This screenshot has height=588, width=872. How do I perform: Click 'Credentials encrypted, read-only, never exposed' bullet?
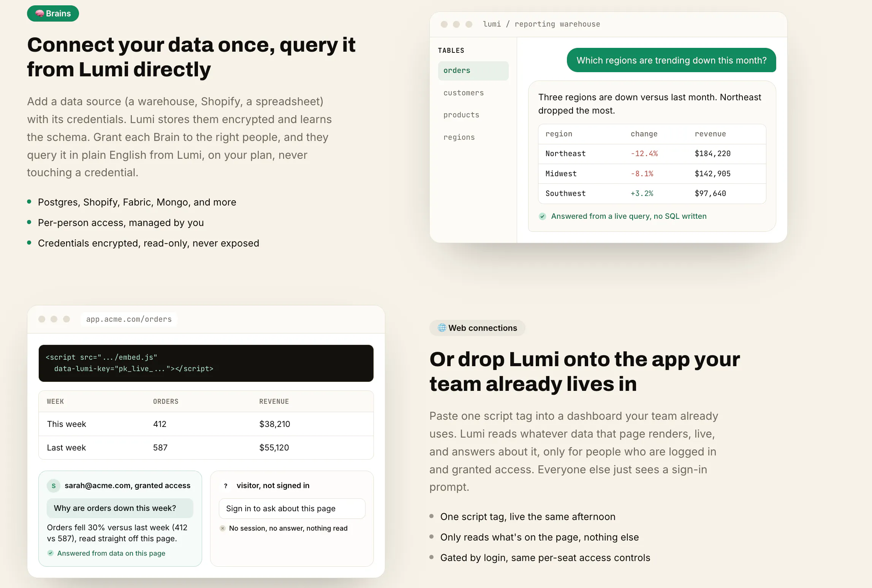[x=149, y=243]
